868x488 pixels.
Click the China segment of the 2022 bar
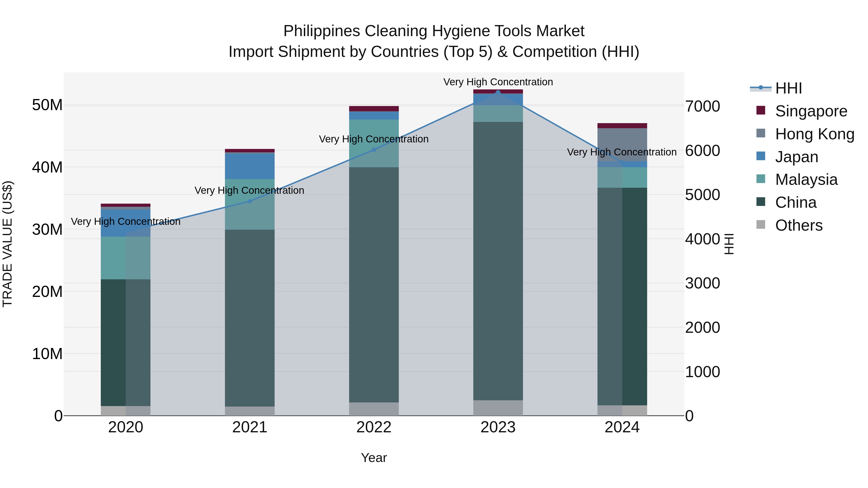[x=374, y=285]
